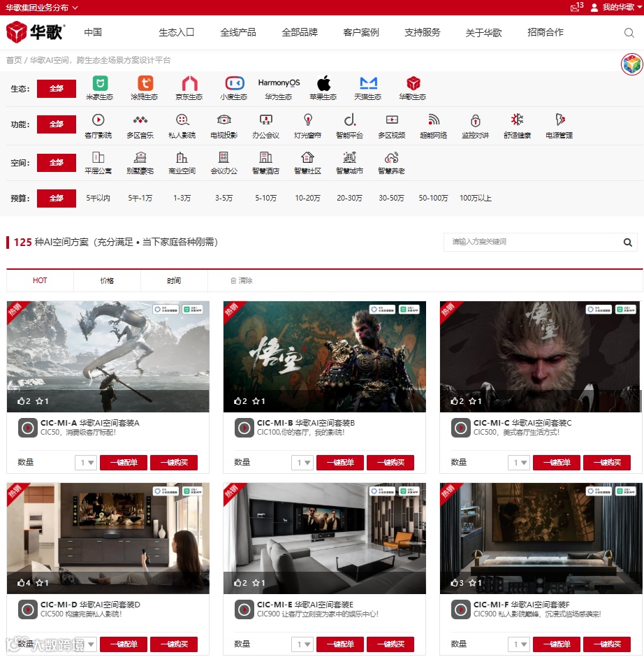The image size is (644, 657).
Task: Open the mail notifications icon
Action: pyautogui.click(x=576, y=7)
